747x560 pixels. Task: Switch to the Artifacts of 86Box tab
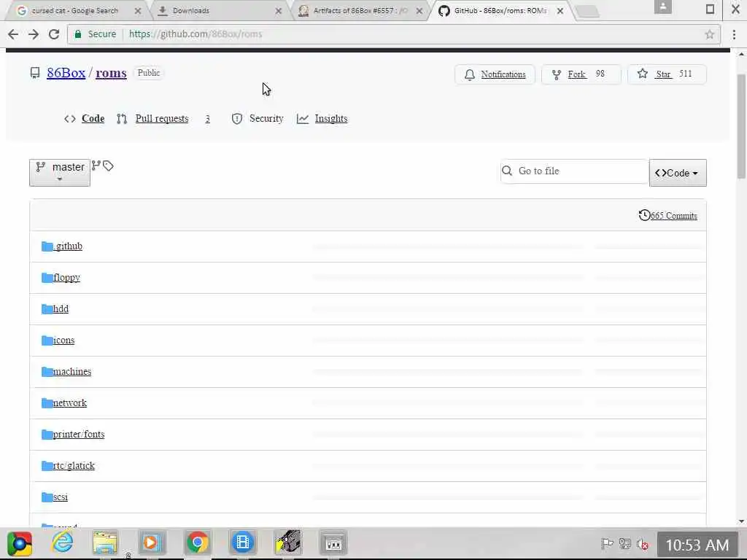[360, 10]
